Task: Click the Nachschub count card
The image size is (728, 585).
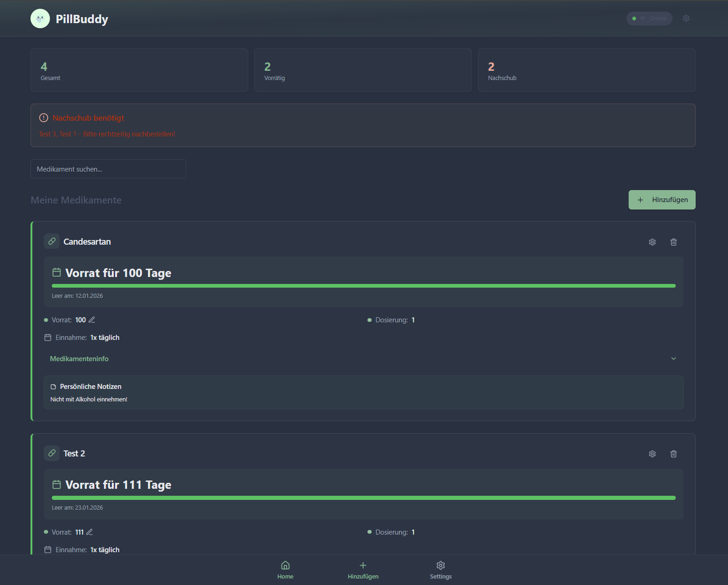Action: tap(586, 70)
